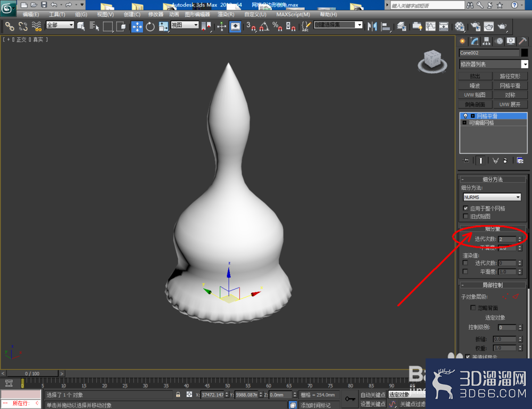This screenshot has height=409, width=532.
Task: Click the Mirror tool icon
Action: click(x=372, y=27)
